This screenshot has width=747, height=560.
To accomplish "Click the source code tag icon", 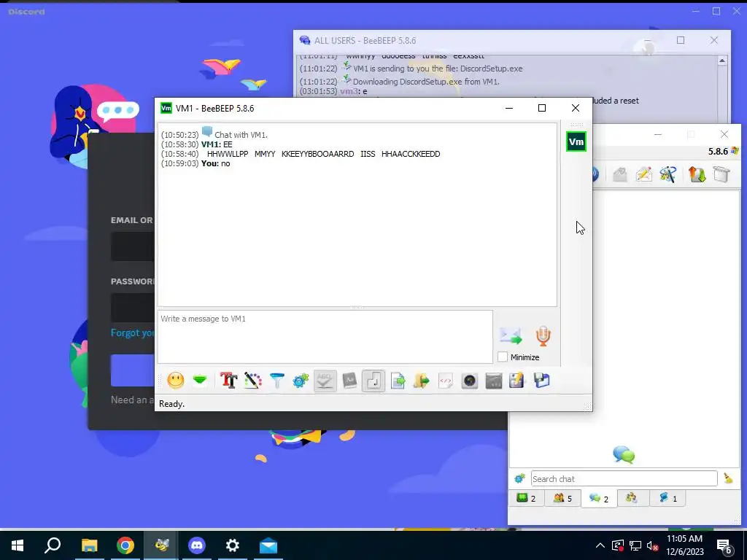I will tap(446, 381).
